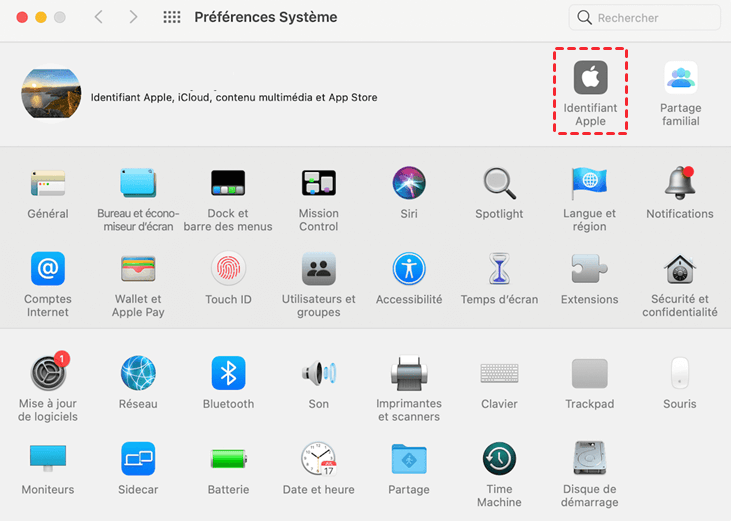The width and height of the screenshot is (731, 521).
Task: Open Bluetooth preferences
Action: click(x=228, y=374)
